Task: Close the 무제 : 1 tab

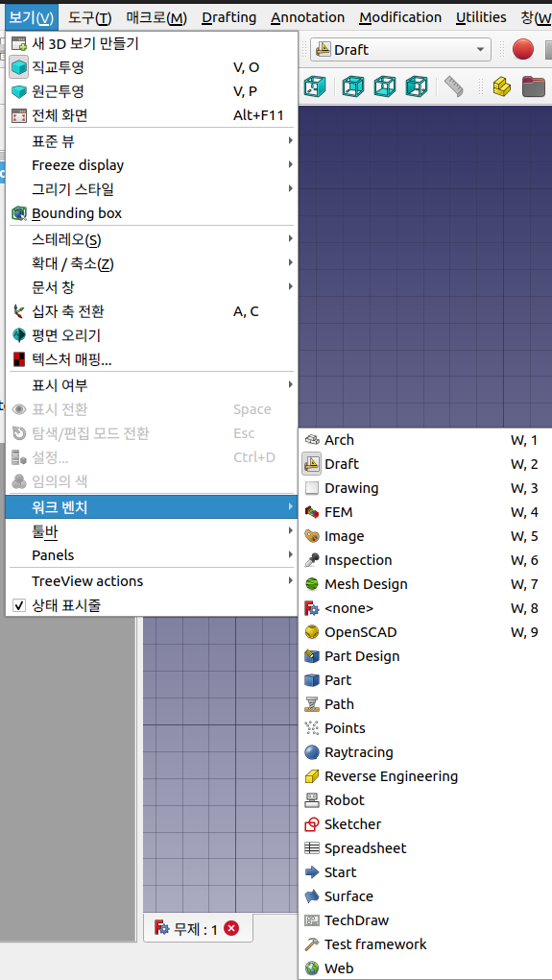Action: [x=231, y=929]
